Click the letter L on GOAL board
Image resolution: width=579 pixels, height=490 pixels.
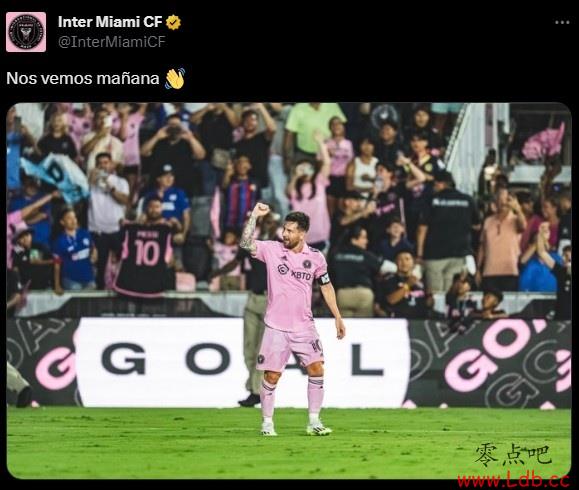[367, 359]
